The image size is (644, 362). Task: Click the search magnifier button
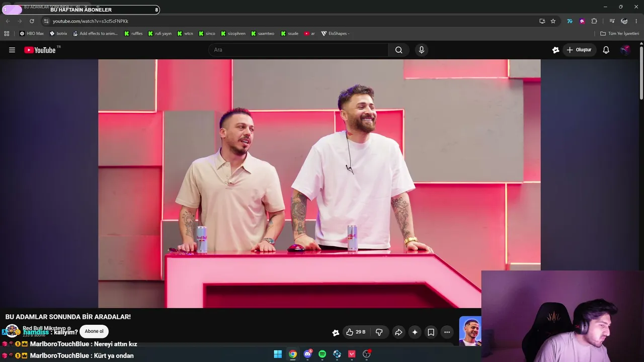(x=398, y=50)
